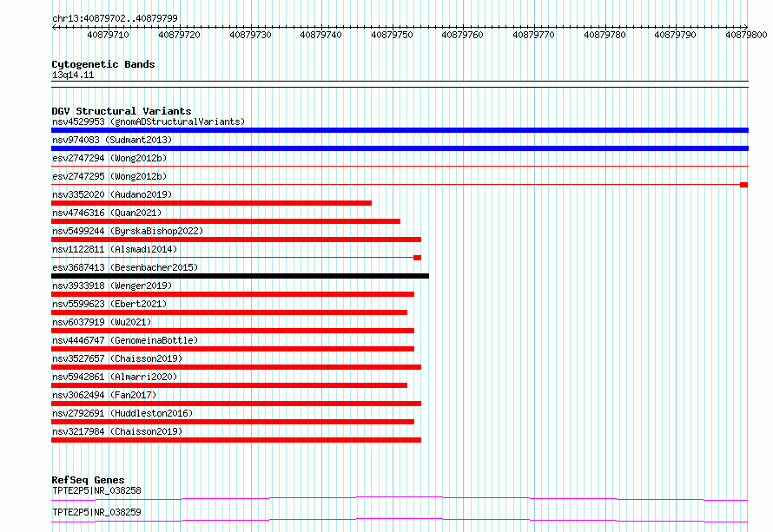Click ruler position 40879740

click(321, 35)
